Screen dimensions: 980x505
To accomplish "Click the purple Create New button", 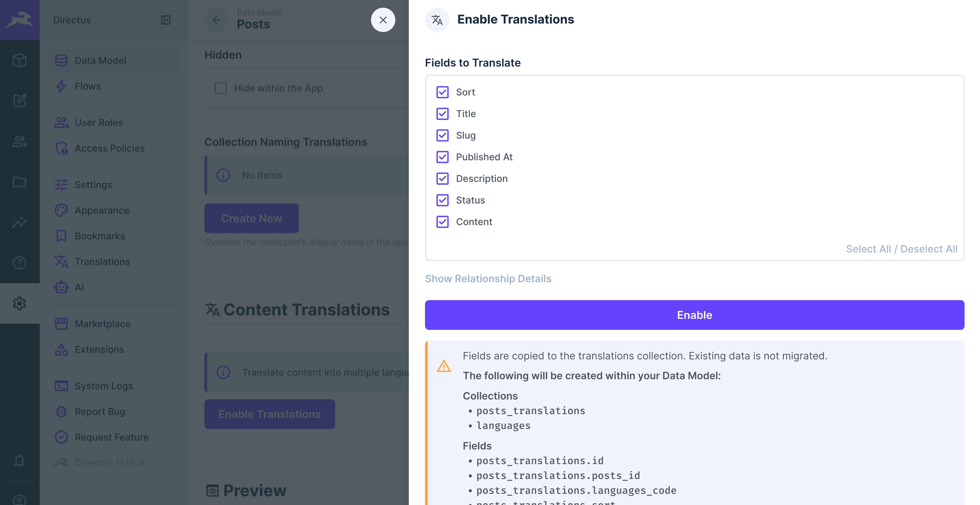I will click(251, 218).
